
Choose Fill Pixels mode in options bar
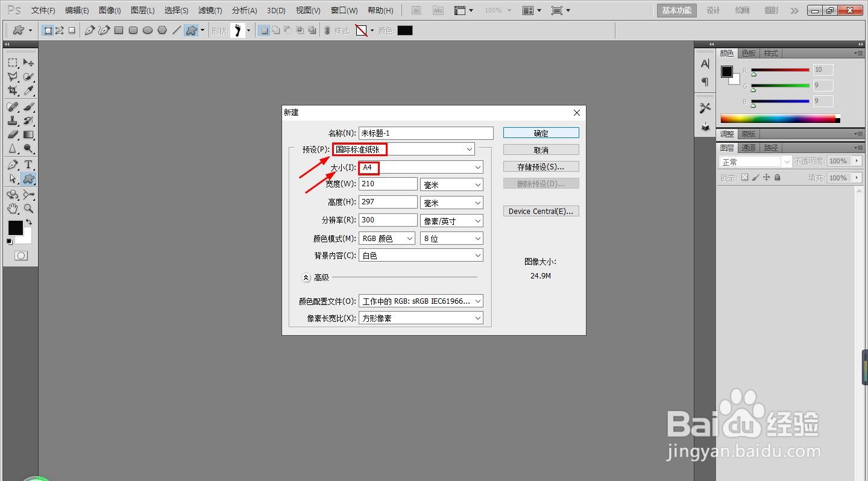(72, 30)
